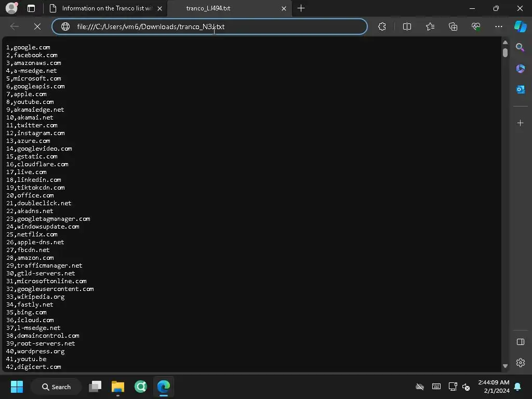Click the line 42,digicert.com
Screen dimensions: 532x399
(x=34, y=367)
